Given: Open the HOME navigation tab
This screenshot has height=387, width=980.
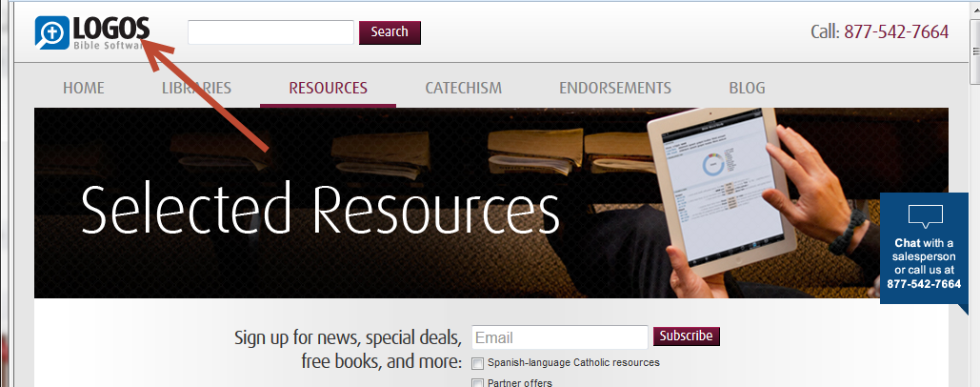Looking at the screenshot, I should click(84, 88).
